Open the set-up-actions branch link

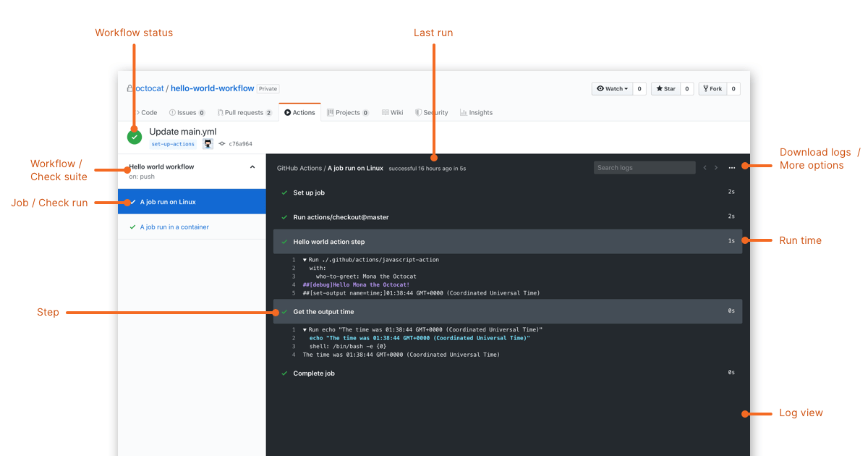tap(173, 144)
